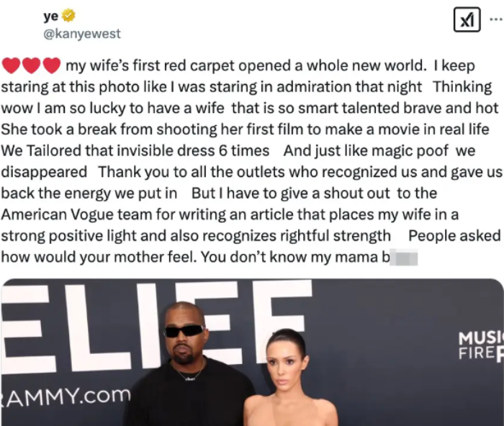Image resolution: width=504 pixels, height=426 pixels.
Task: Click the man's black sunglasses in photo
Action: click(x=184, y=331)
